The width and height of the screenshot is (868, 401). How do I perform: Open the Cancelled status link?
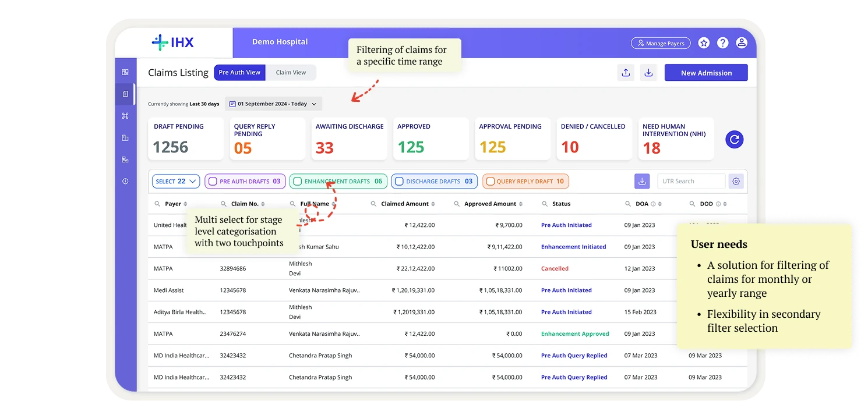point(555,268)
